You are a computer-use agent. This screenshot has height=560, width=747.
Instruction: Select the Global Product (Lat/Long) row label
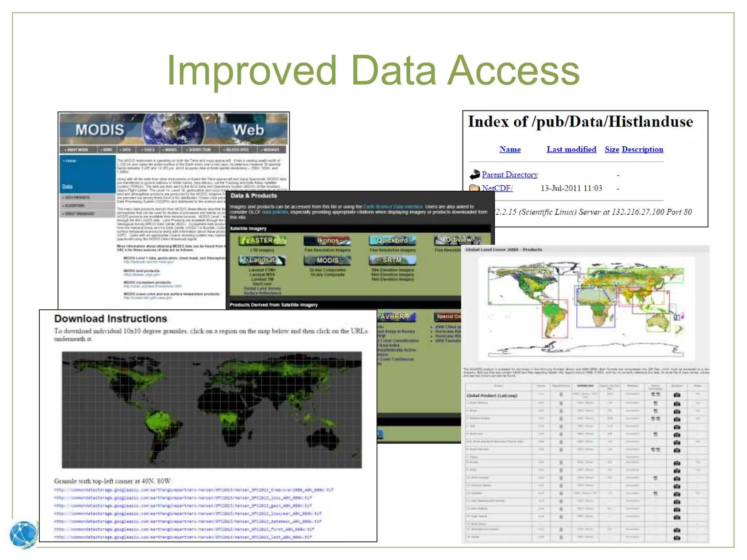tap(492, 396)
